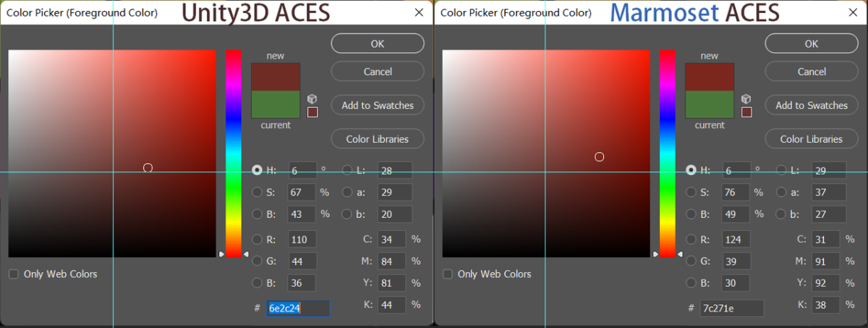Close the Marmoset ACES Color Picker dialog
The width and height of the screenshot is (868, 328).
(x=853, y=12)
